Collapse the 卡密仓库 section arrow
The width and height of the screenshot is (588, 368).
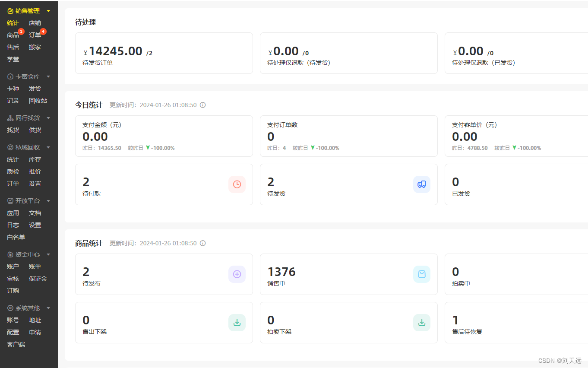pos(48,76)
